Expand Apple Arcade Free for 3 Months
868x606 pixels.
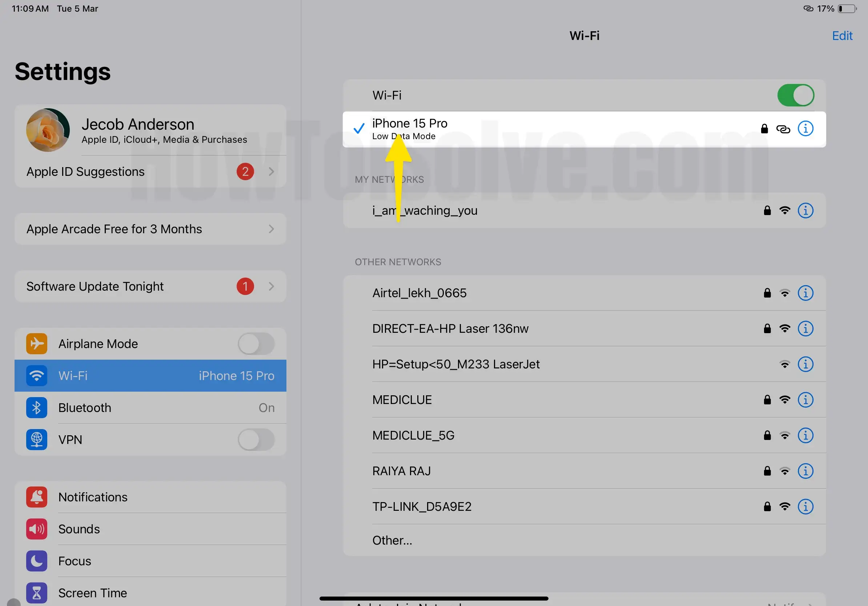tap(271, 229)
